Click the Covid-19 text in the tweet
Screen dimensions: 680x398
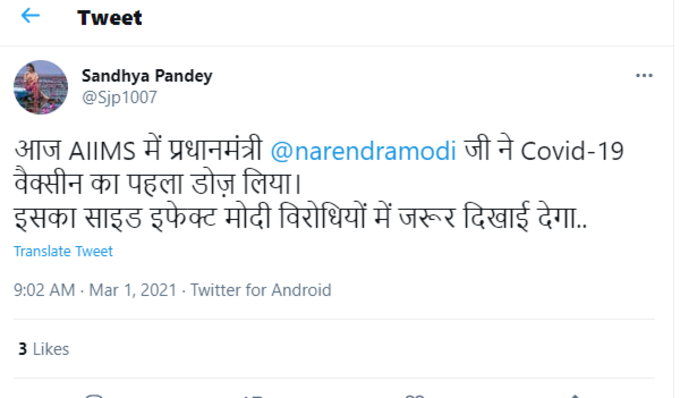coord(572,151)
